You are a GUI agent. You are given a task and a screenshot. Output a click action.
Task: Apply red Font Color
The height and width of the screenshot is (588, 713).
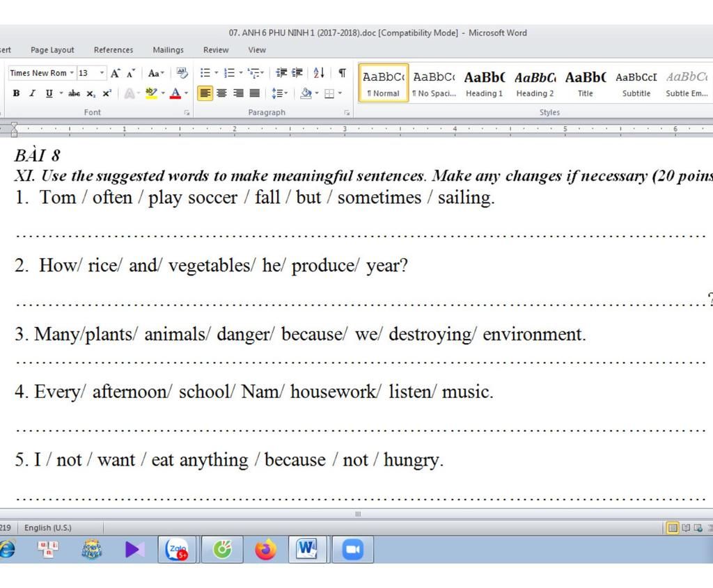pyautogui.click(x=175, y=93)
